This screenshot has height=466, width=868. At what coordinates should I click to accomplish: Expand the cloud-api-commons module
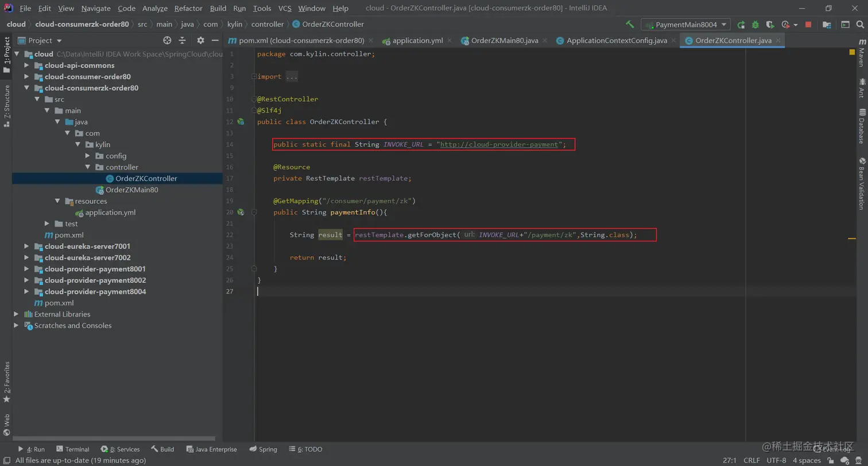(26, 66)
